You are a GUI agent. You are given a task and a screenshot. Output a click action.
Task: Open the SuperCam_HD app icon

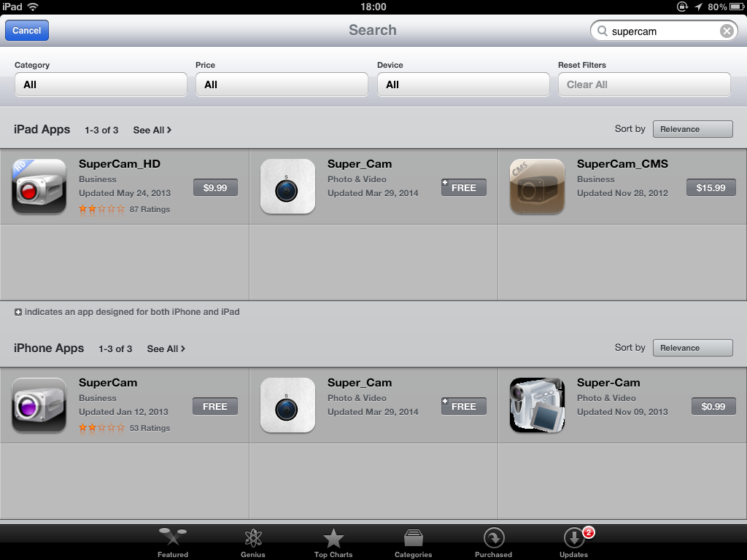(x=39, y=186)
